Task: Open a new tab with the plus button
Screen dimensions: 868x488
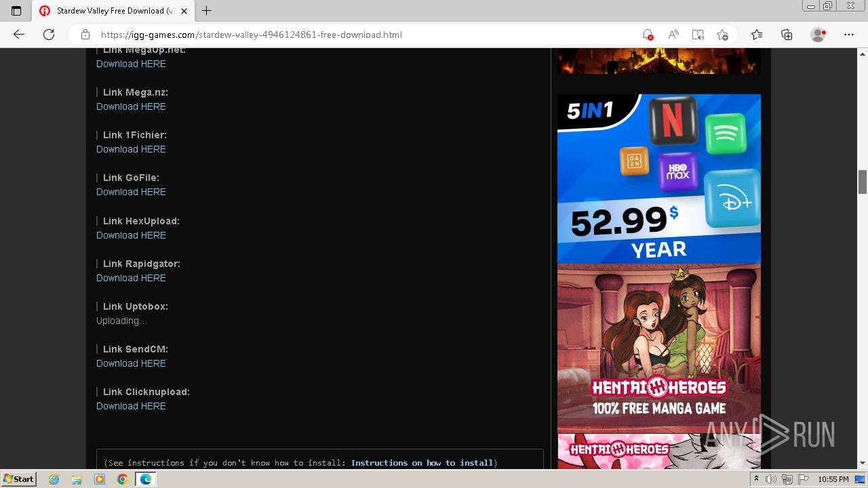Action: point(207,11)
